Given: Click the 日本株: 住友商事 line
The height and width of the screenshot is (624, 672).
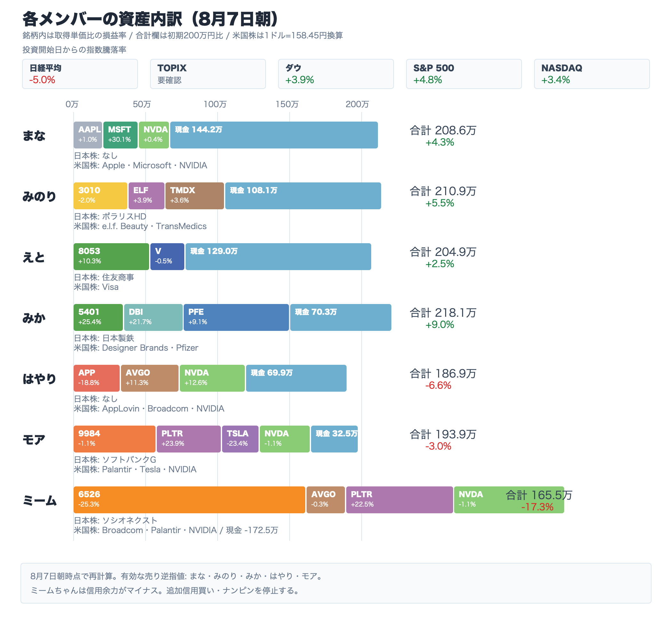Looking at the screenshot, I should 104,277.
